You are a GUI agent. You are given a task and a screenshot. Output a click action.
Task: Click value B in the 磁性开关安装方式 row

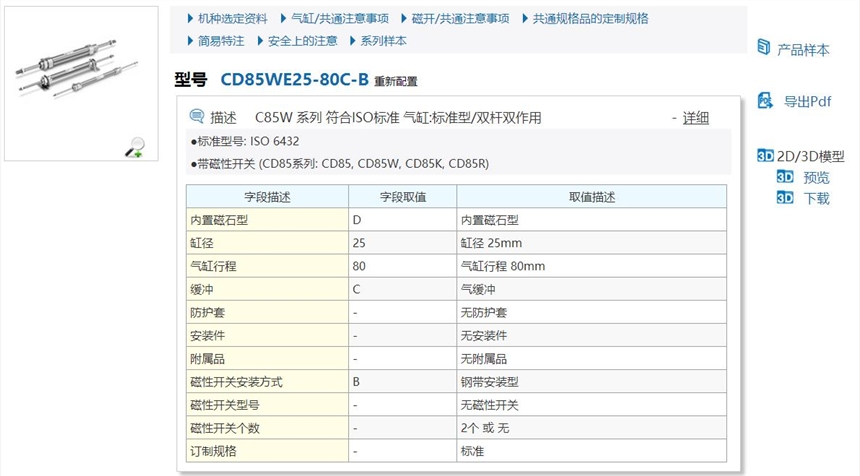pos(403,382)
